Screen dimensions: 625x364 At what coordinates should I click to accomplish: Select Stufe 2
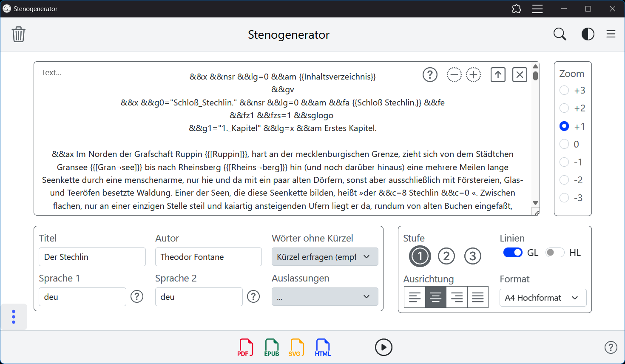click(446, 256)
